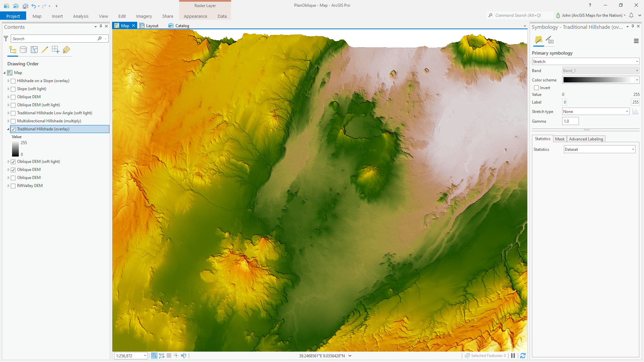Click List By Data Source icon
The width and height of the screenshot is (644, 362).
pos(23,50)
